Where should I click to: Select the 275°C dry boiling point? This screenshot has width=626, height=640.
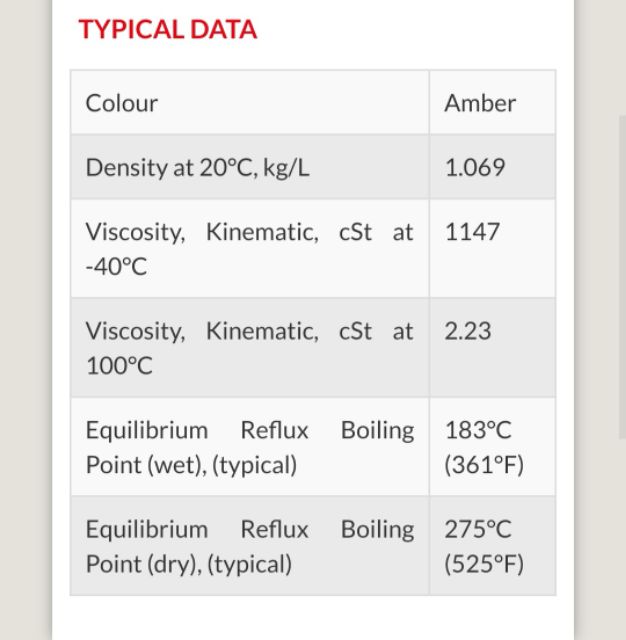(x=478, y=529)
